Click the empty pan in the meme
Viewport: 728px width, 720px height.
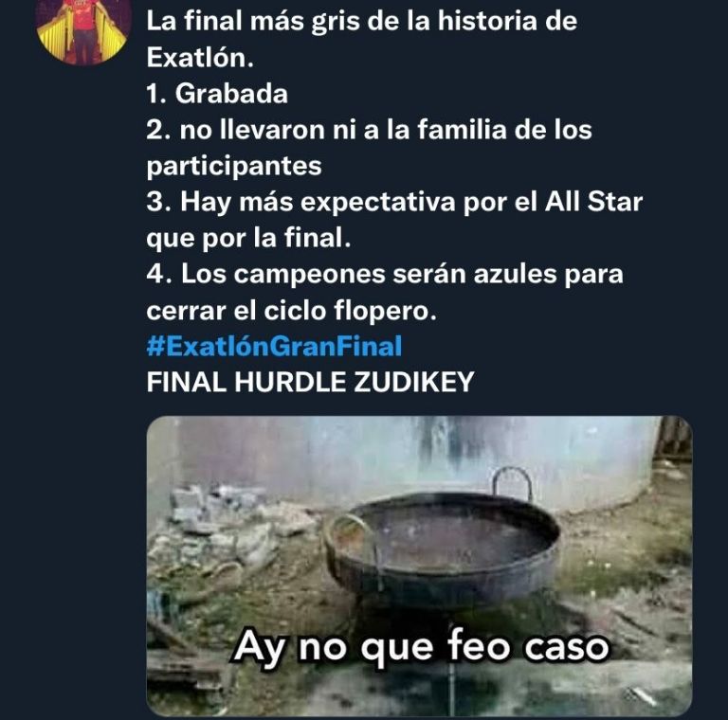coord(442,548)
